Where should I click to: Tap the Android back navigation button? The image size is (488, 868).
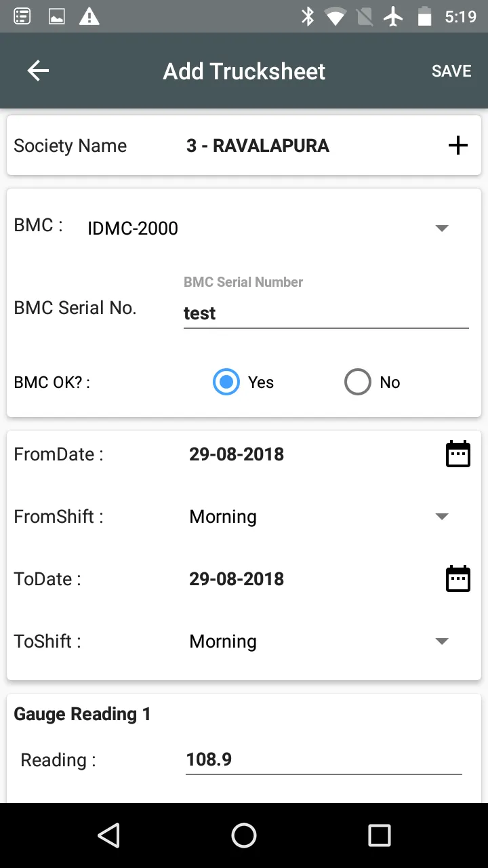[x=108, y=835]
